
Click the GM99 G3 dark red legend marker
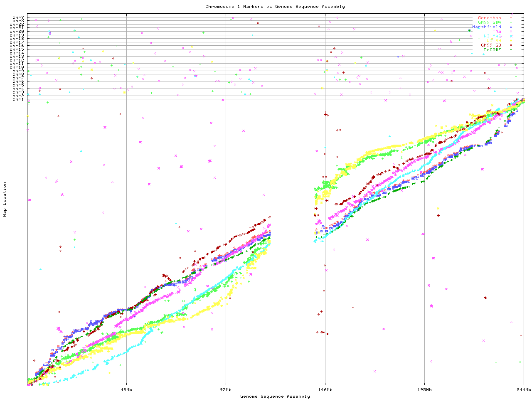[x=511, y=45]
